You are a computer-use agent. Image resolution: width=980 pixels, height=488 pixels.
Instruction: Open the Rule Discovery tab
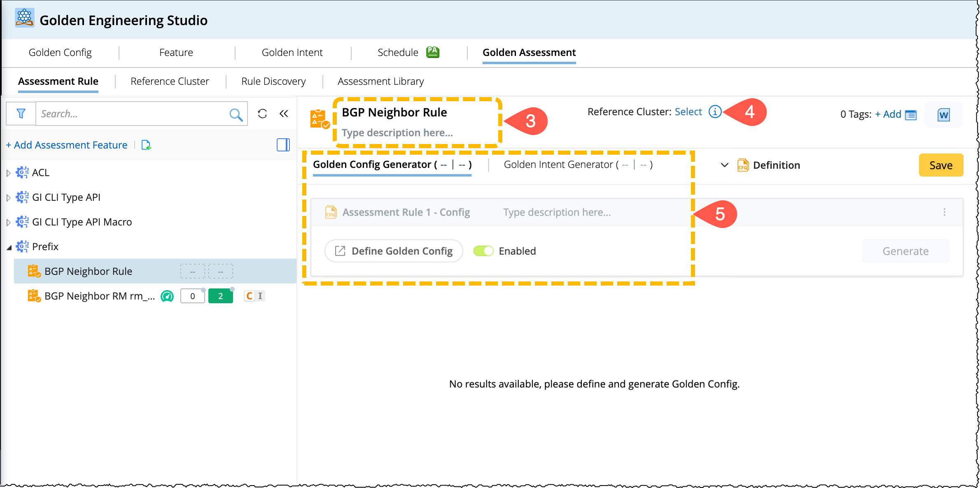click(x=273, y=81)
